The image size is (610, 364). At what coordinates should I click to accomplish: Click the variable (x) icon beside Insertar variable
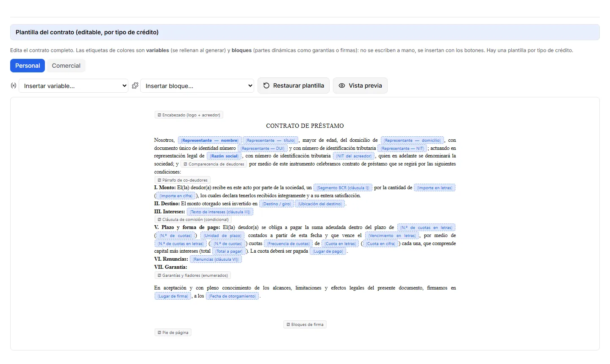14,85
